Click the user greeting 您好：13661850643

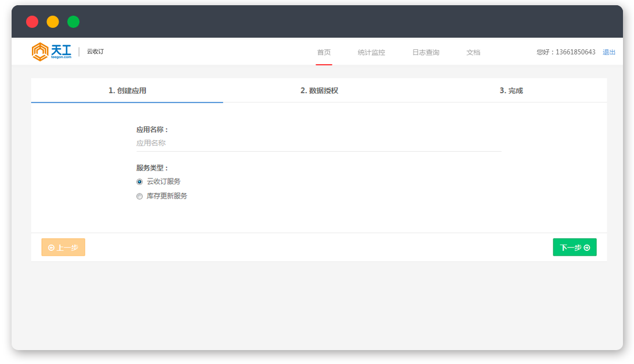[566, 52]
